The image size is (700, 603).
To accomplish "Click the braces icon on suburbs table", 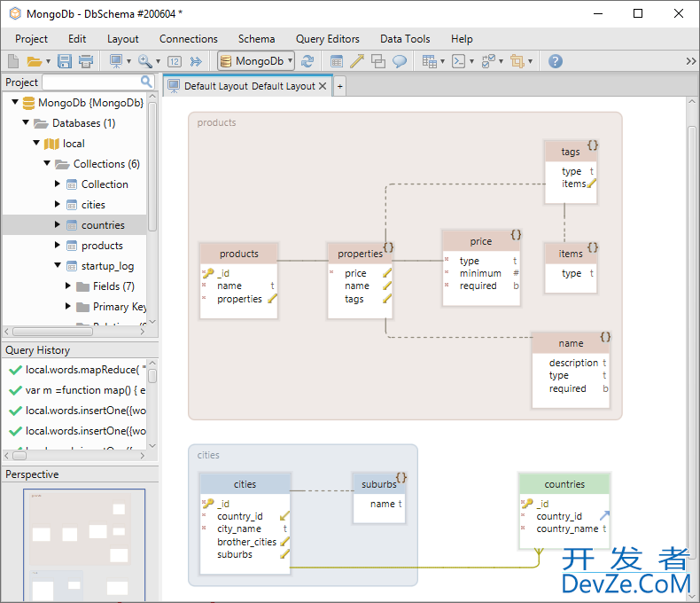I will point(401,477).
